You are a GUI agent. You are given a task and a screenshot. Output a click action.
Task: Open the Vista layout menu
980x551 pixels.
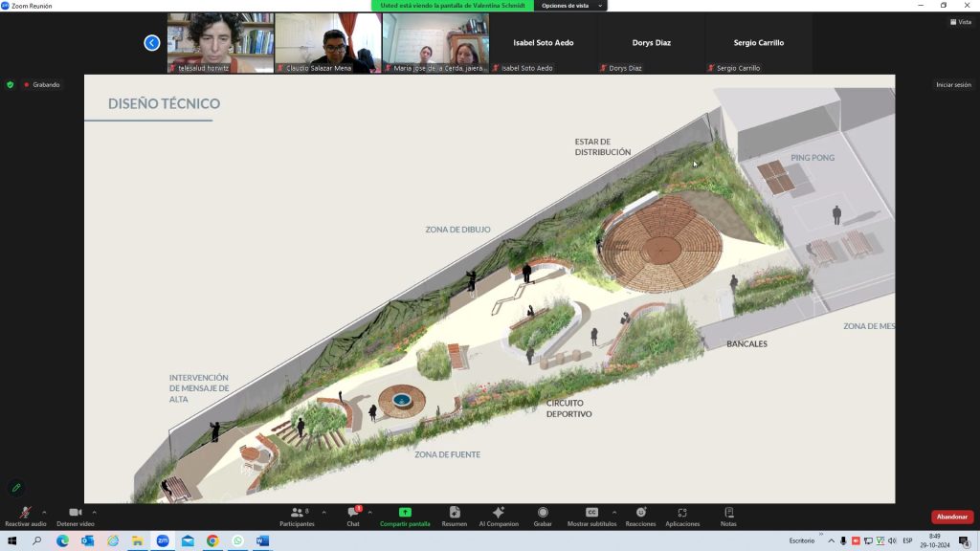960,22
